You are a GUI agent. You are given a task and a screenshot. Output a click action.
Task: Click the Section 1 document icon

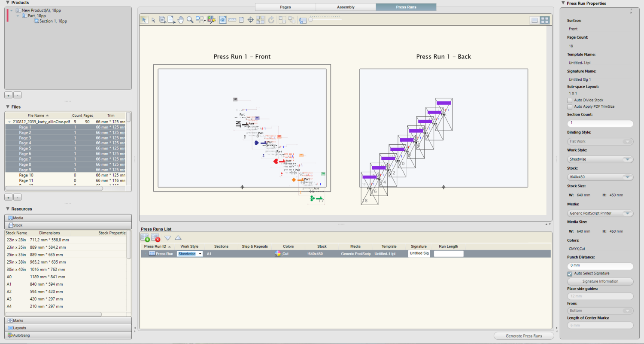tap(36, 21)
